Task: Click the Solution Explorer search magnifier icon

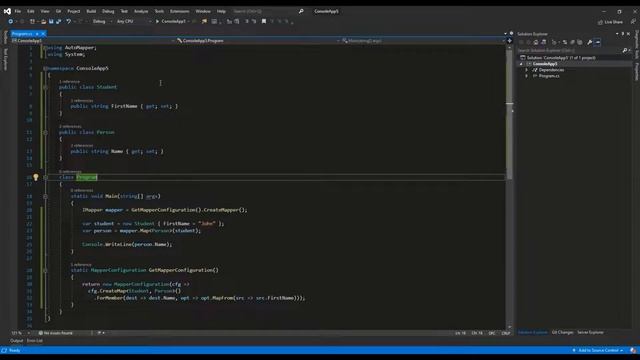Action: 625,51
